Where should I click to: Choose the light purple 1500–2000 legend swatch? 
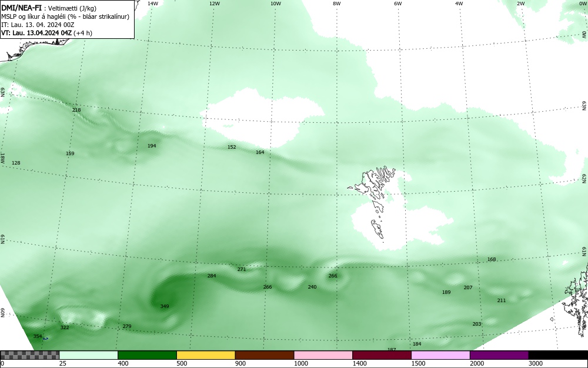pyautogui.click(x=440, y=355)
